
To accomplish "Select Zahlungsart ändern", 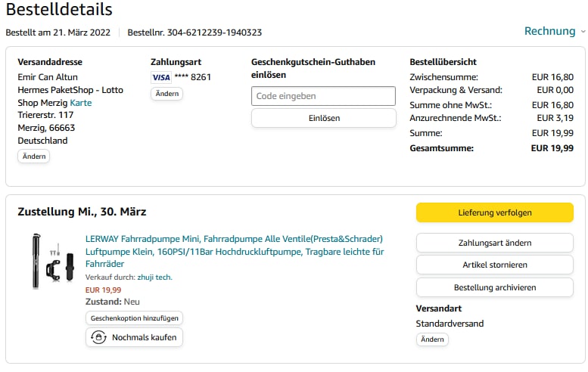I will 494,243.
